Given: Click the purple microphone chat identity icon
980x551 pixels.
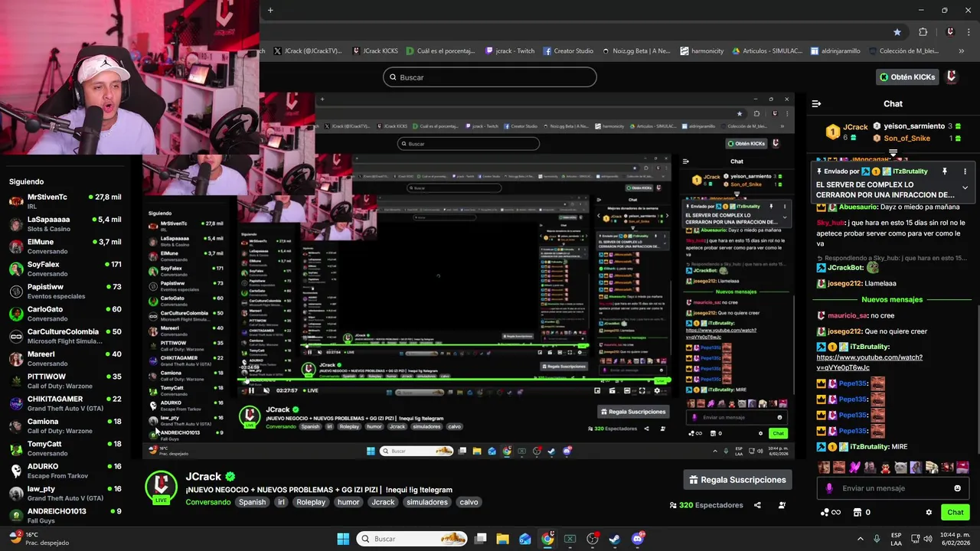Looking at the screenshot, I should (829, 488).
